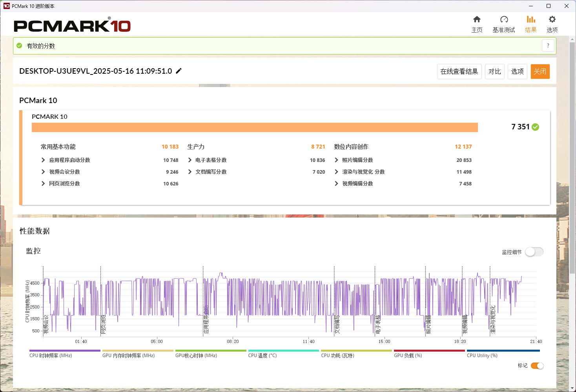Screen dimensions: 576x392
Task: Click the orange 关闭 button
Action: tap(540, 71)
